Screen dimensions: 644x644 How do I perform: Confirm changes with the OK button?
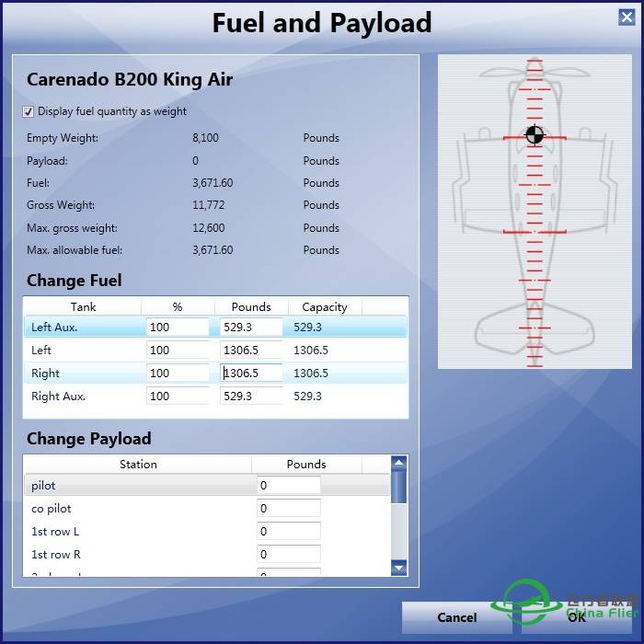pyautogui.click(x=577, y=617)
